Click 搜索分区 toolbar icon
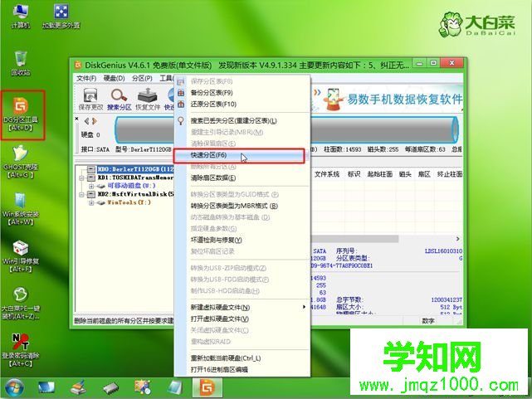This screenshot has width=532, height=399. point(119,99)
